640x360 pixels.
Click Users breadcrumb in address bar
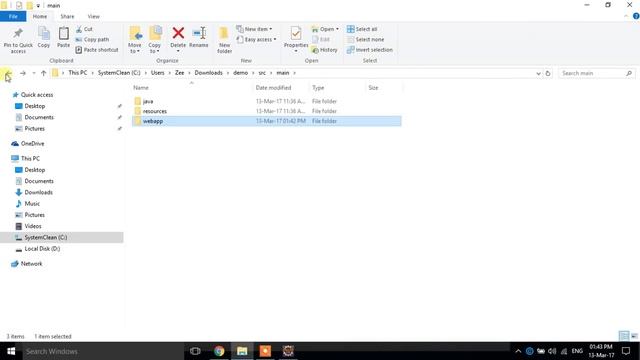158,73
